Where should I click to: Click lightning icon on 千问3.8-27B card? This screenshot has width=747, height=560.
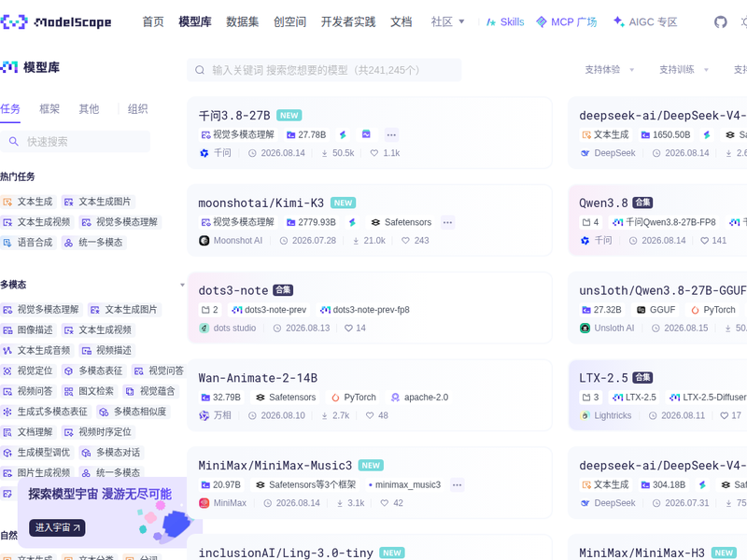(x=343, y=134)
